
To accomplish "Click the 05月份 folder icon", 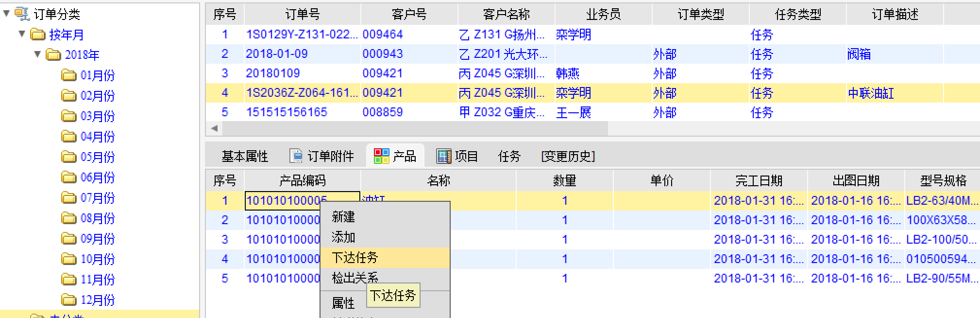I will coord(69,157).
